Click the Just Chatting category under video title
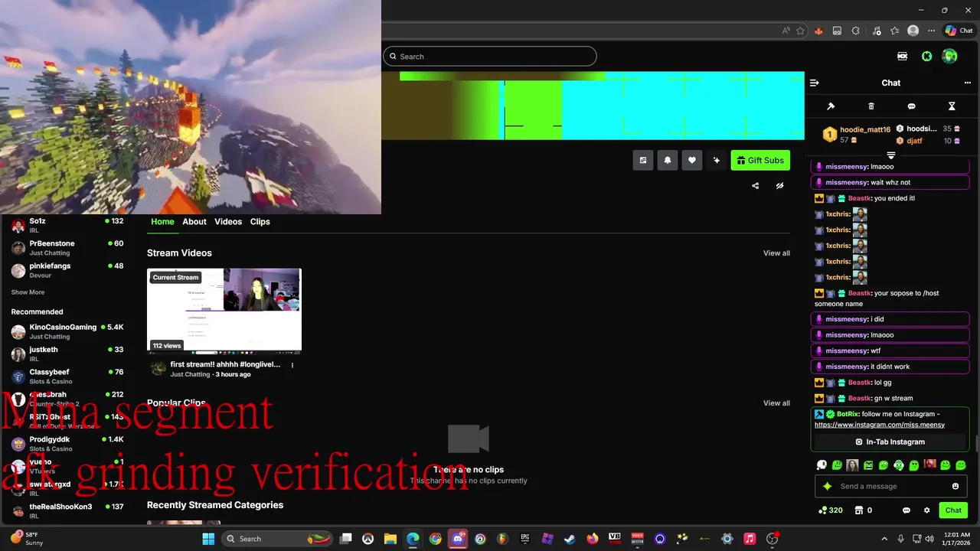The image size is (980, 551). pos(190,374)
